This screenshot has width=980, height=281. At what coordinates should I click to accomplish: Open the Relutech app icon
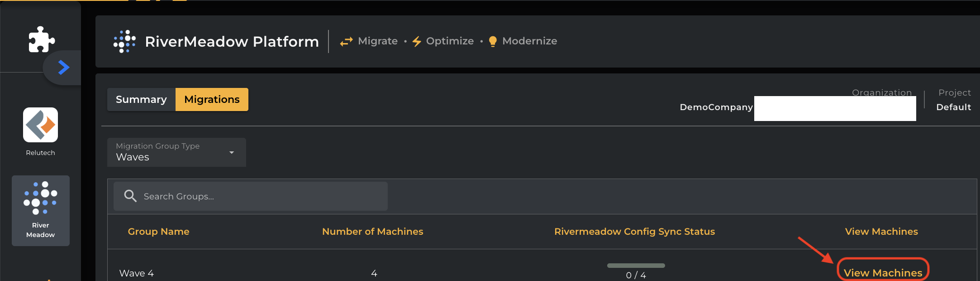pos(40,125)
